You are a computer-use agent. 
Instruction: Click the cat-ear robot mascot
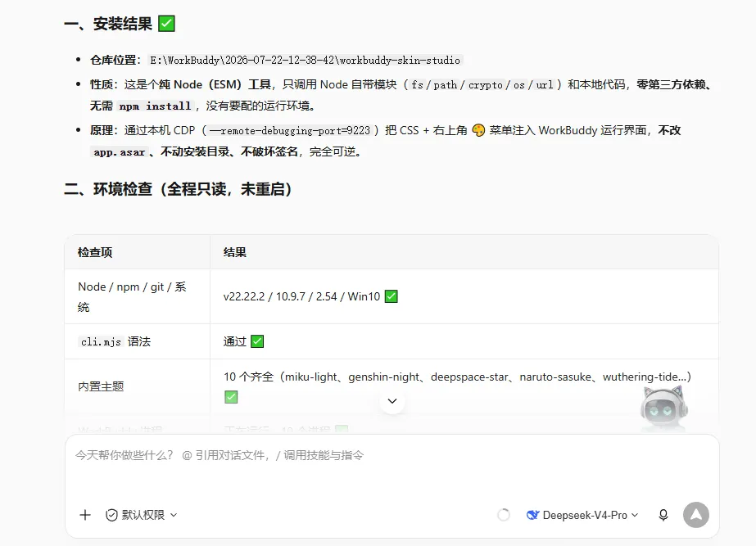tap(664, 407)
